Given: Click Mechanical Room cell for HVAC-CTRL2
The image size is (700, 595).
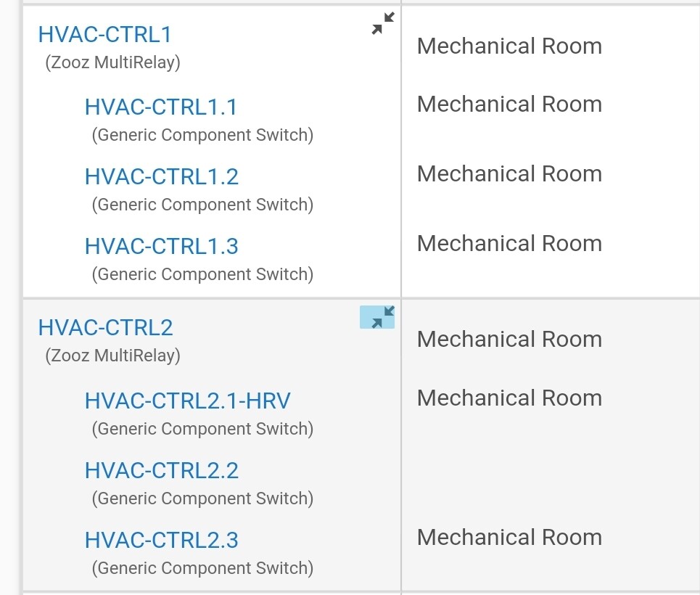Looking at the screenshot, I should pos(509,339).
